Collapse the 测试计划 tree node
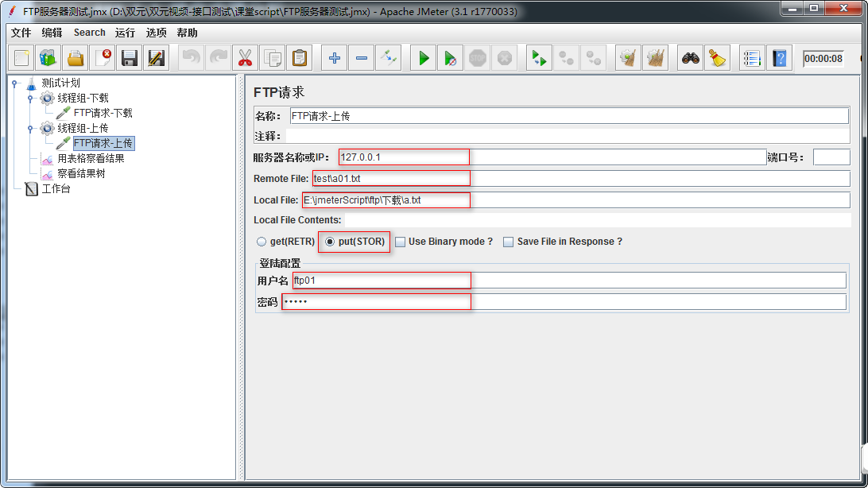The image size is (868, 488). [15, 83]
